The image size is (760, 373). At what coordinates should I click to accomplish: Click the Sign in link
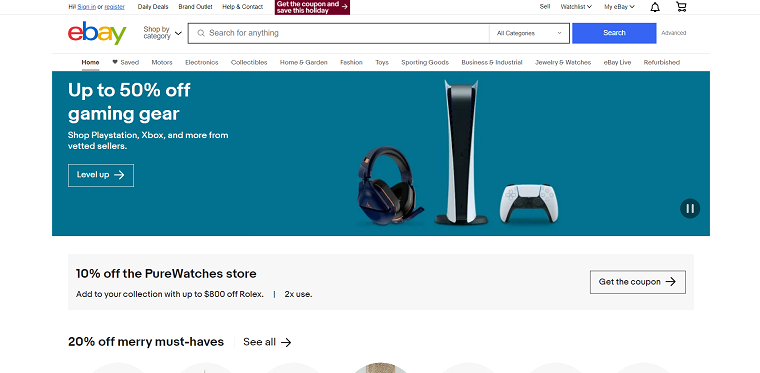pos(87,7)
